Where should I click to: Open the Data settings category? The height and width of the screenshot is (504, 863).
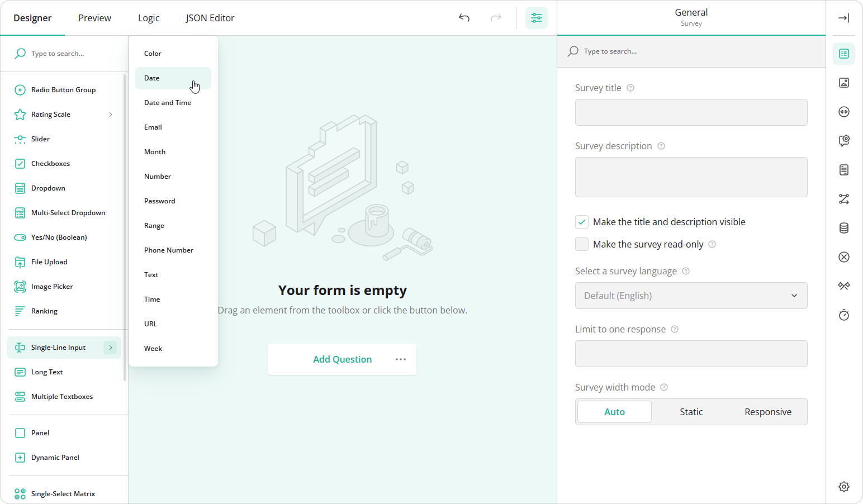(x=844, y=227)
